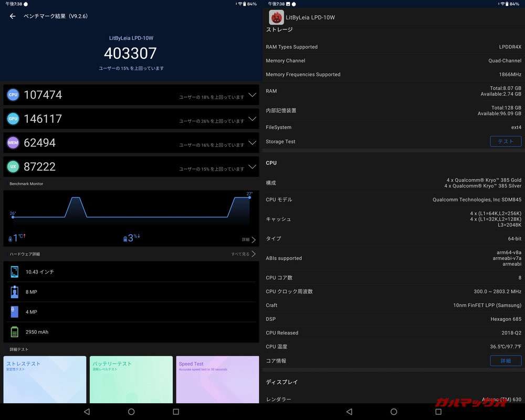Viewport: 525px width, 420px height.
Task: Expand the UX score 87222 row
Action: [x=252, y=167]
